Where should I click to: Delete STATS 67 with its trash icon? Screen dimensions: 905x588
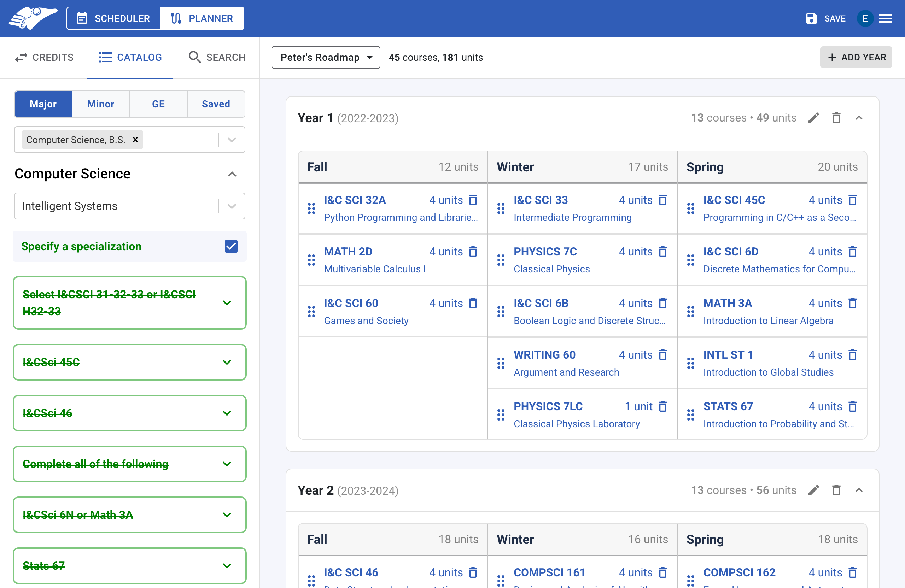(853, 406)
